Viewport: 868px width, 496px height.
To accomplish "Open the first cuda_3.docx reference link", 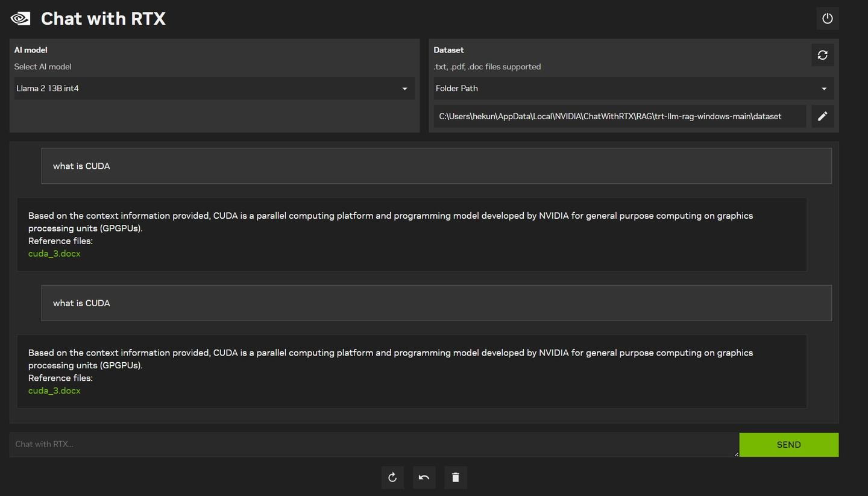I will tap(54, 254).
